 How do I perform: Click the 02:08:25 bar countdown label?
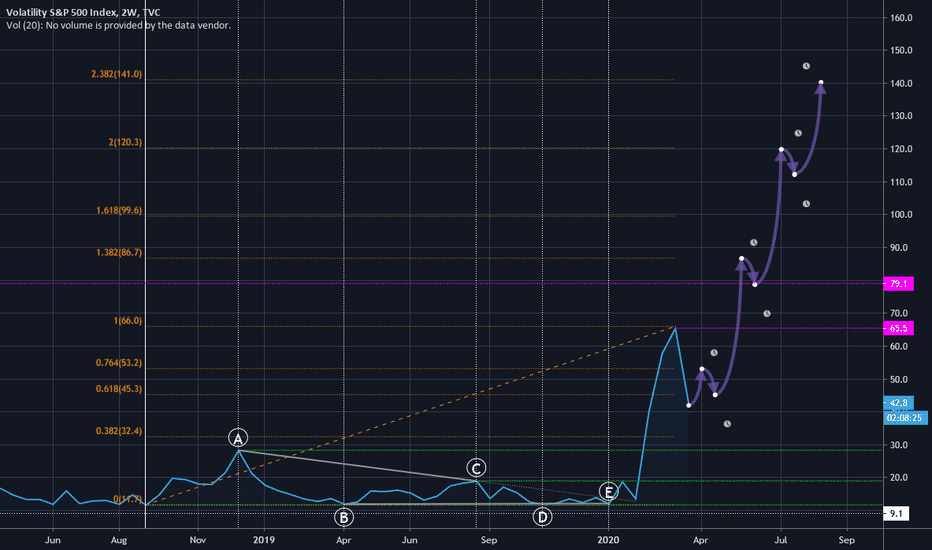click(x=905, y=418)
